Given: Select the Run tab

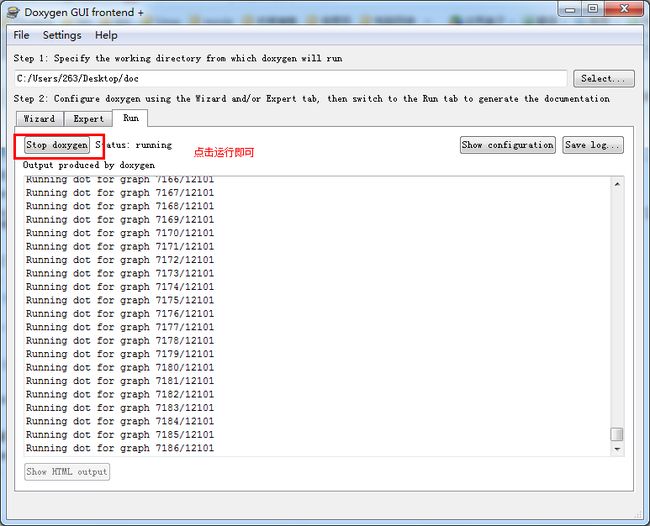Looking at the screenshot, I should (x=131, y=118).
